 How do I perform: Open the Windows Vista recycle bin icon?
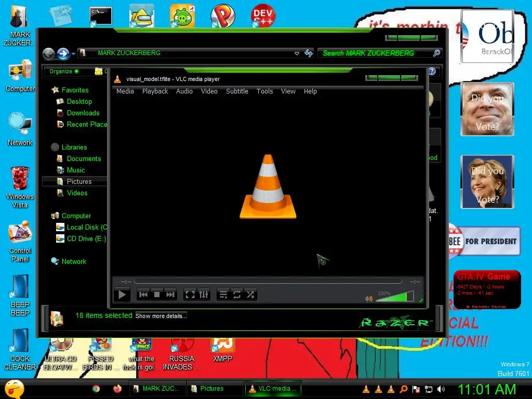tap(20, 187)
